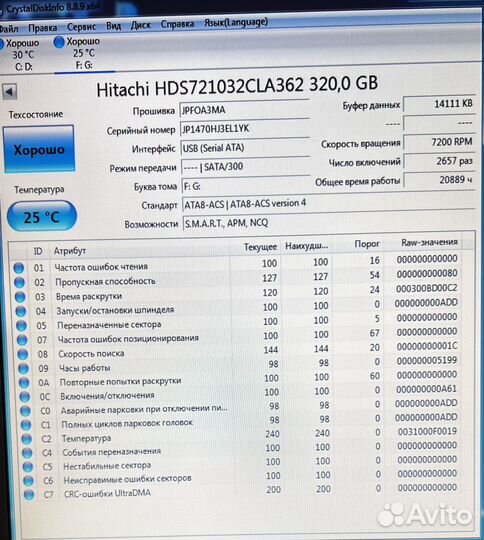The width and height of the screenshot is (484, 540).
Task: Open the Диск menu
Action: click(x=141, y=25)
